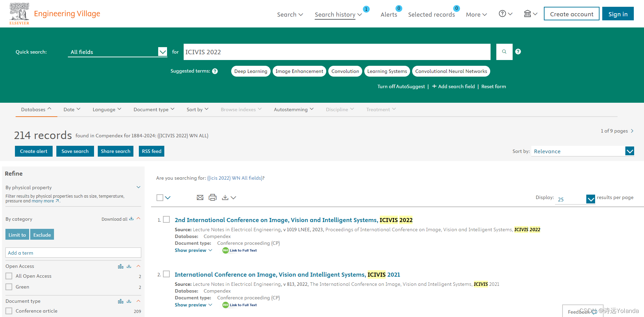Click the Share search button

click(x=115, y=151)
